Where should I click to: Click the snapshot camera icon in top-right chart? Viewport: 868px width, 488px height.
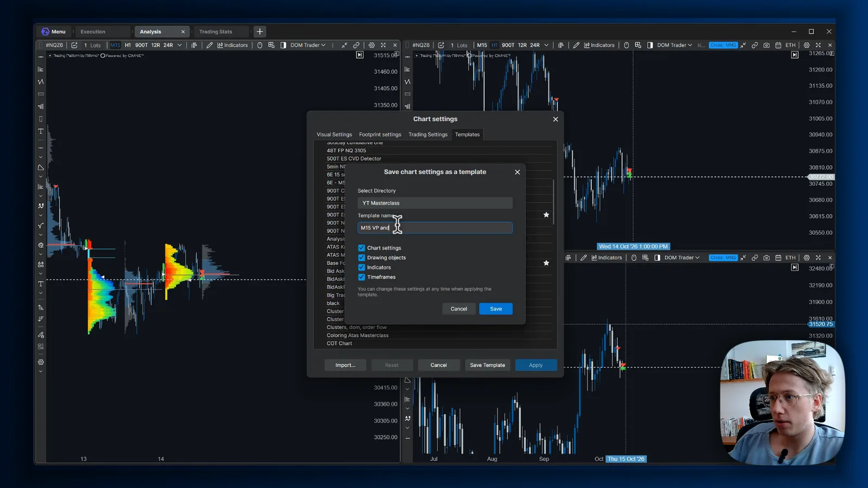click(767, 45)
